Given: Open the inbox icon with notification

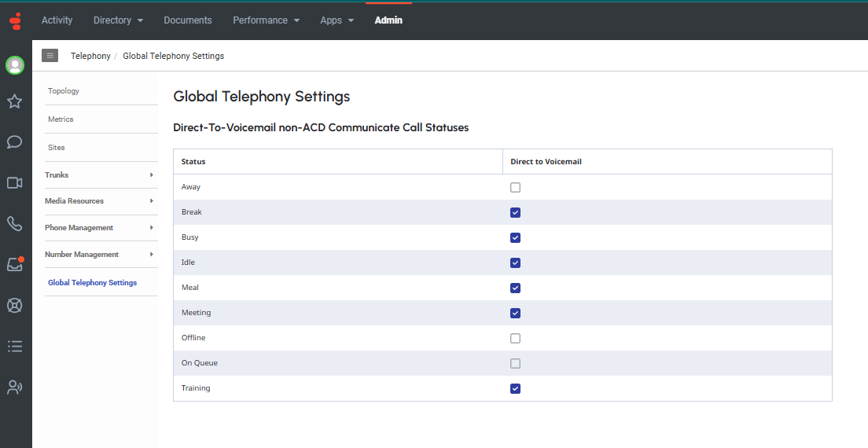Looking at the screenshot, I should pos(15,264).
